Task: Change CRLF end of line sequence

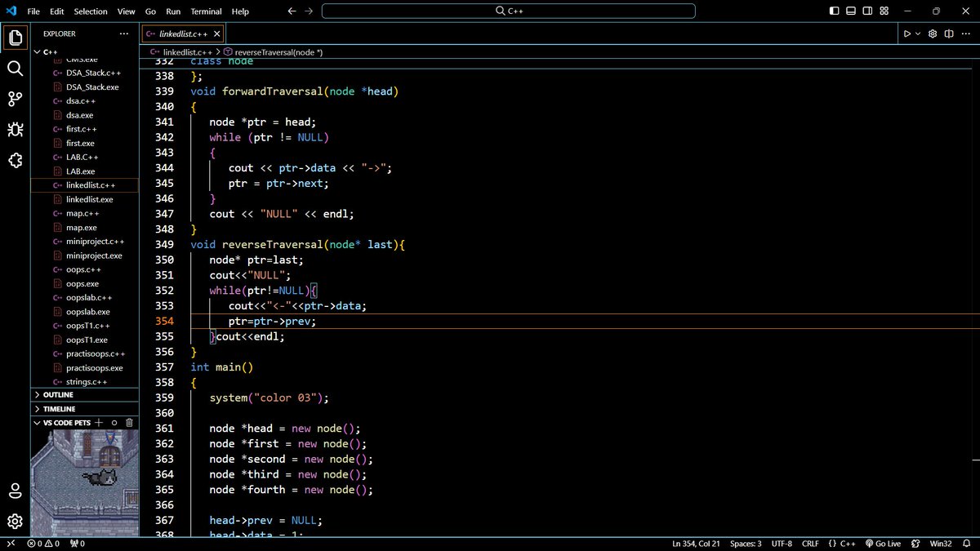Action: pos(810,544)
